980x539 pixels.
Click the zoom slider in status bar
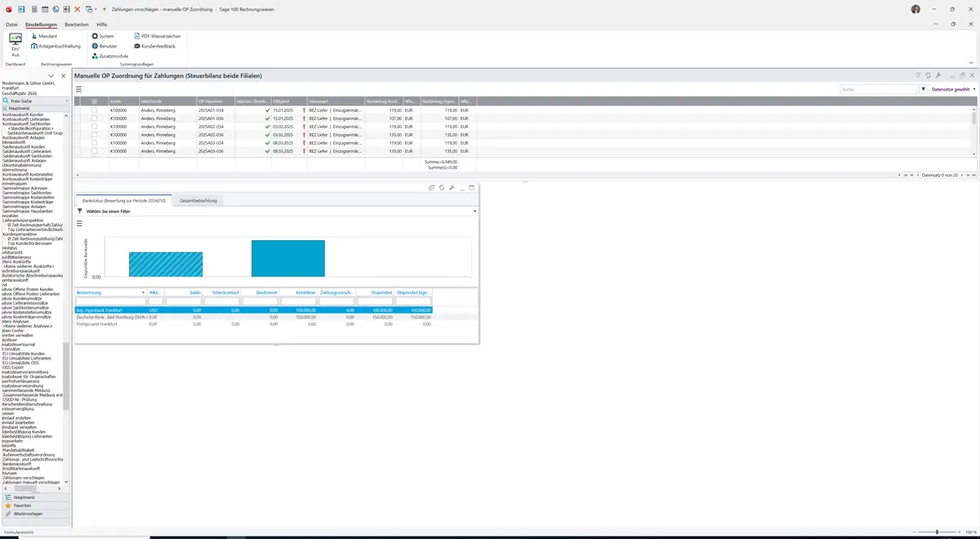click(937, 532)
